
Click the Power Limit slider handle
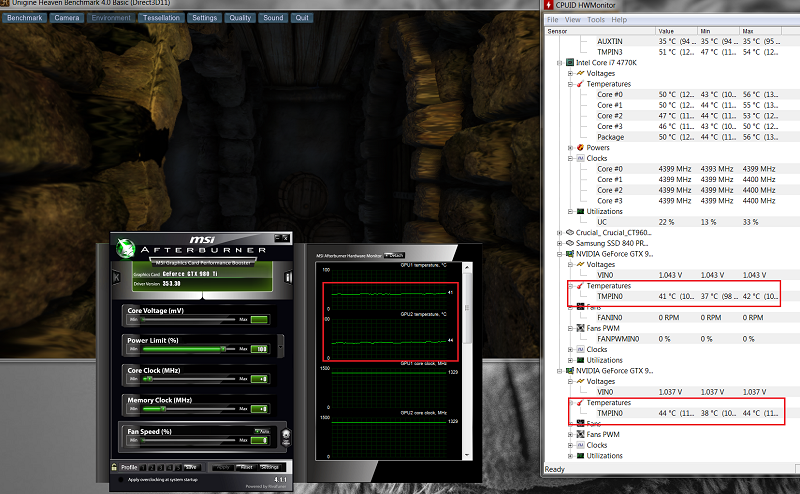click(x=223, y=349)
